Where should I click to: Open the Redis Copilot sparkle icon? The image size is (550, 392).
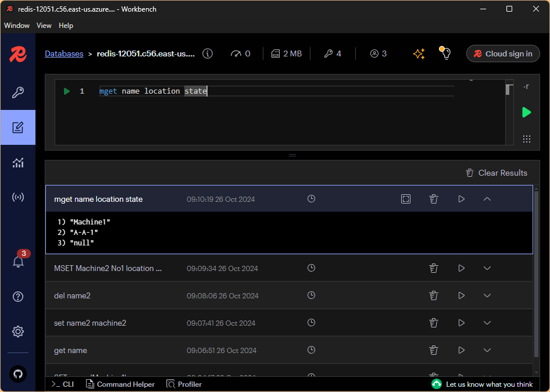click(419, 54)
